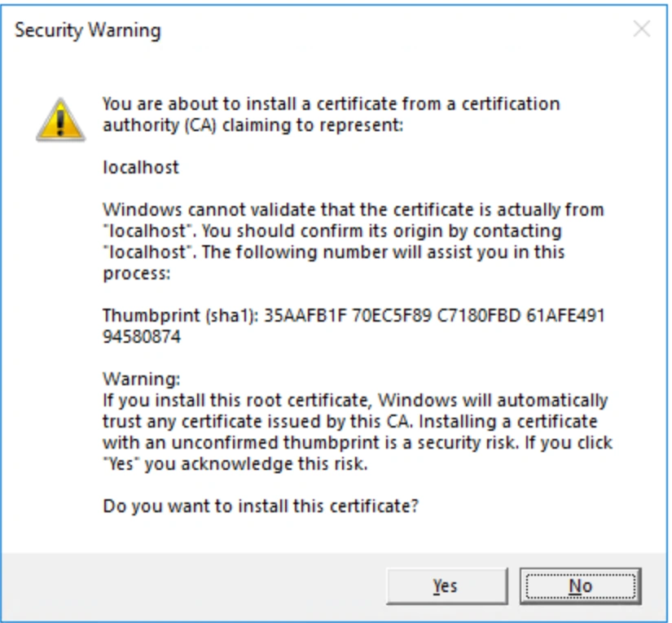This screenshot has height=623, width=672.
Task: Click Yes to install the certificate
Action: click(x=446, y=586)
